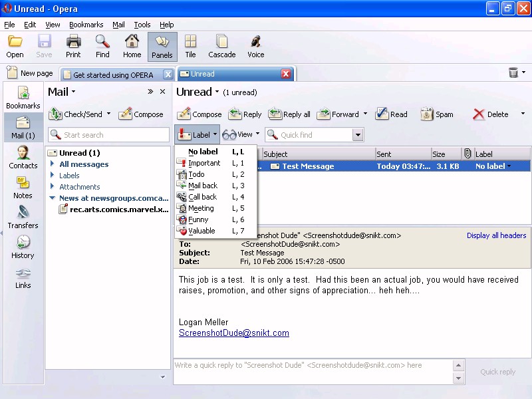Open the Notes panel

(23, 188)
